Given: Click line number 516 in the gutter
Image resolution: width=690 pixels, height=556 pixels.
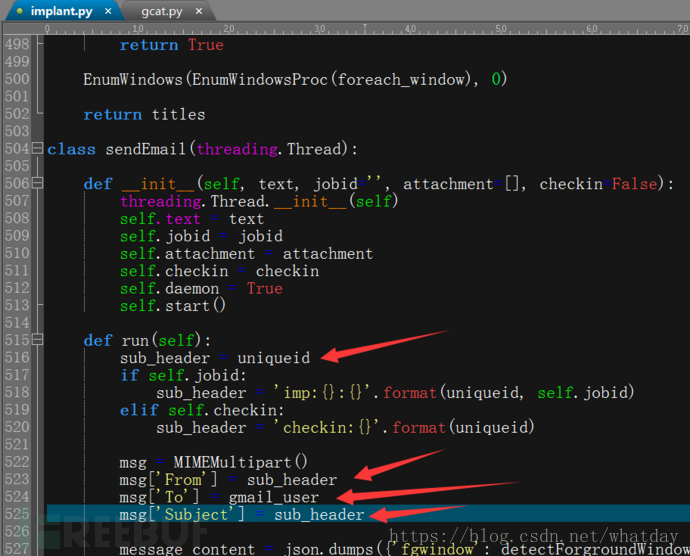Looking at the screenshot, I should click(17, 357).
